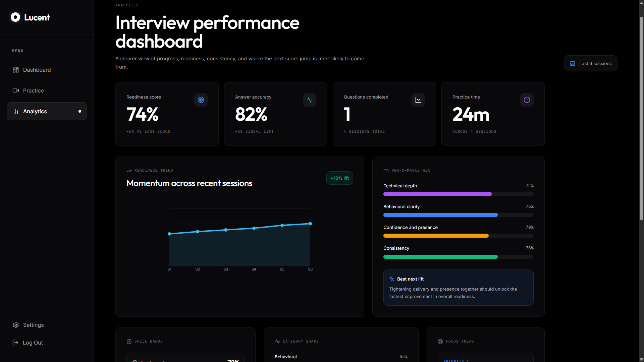Click the target icon beside Focus Areas
The image size is (644, 362).
440,342
